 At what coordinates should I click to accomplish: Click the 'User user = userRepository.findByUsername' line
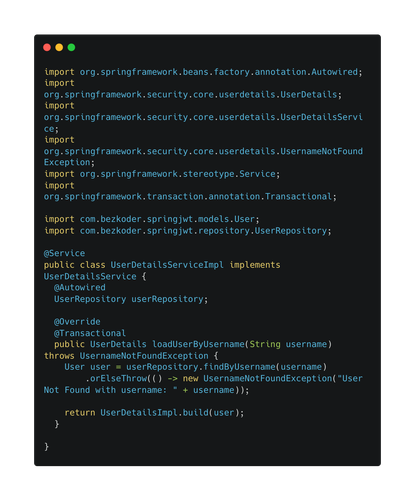[x=196, y=367]
